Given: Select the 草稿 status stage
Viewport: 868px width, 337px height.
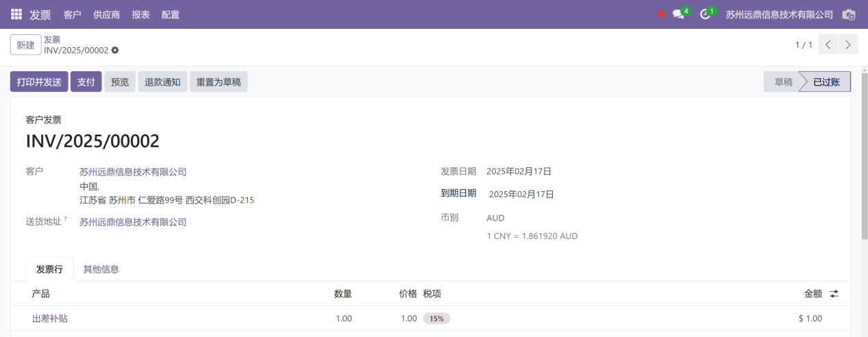Looking at the screenshot, I should 783,82.
